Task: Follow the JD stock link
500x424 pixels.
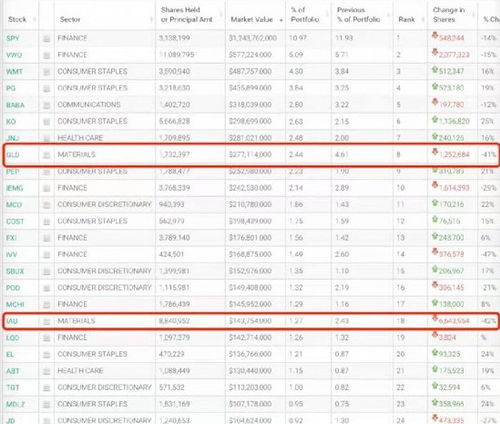Action: coord(11,420)
